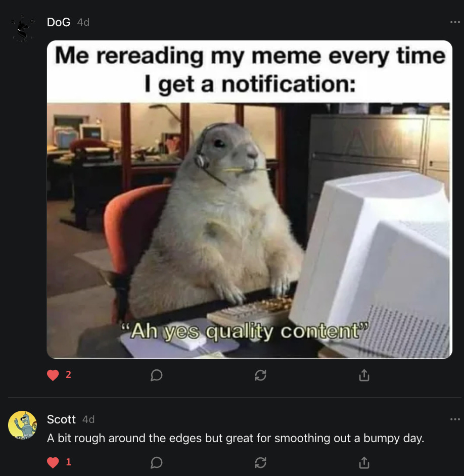Unlike DoG's meme post heart icon
This screenshot has width=464, height=476.
pos(53,375)
